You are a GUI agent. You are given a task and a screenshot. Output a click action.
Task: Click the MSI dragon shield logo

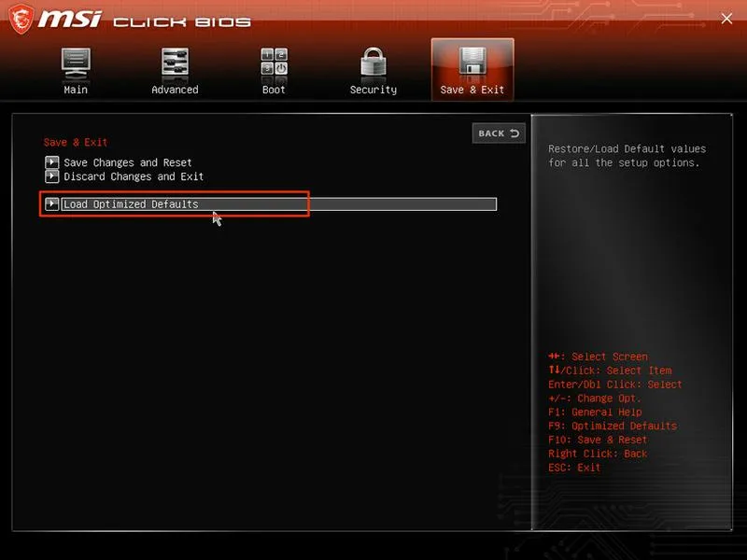pyautogui.click(x=21, y=19)
